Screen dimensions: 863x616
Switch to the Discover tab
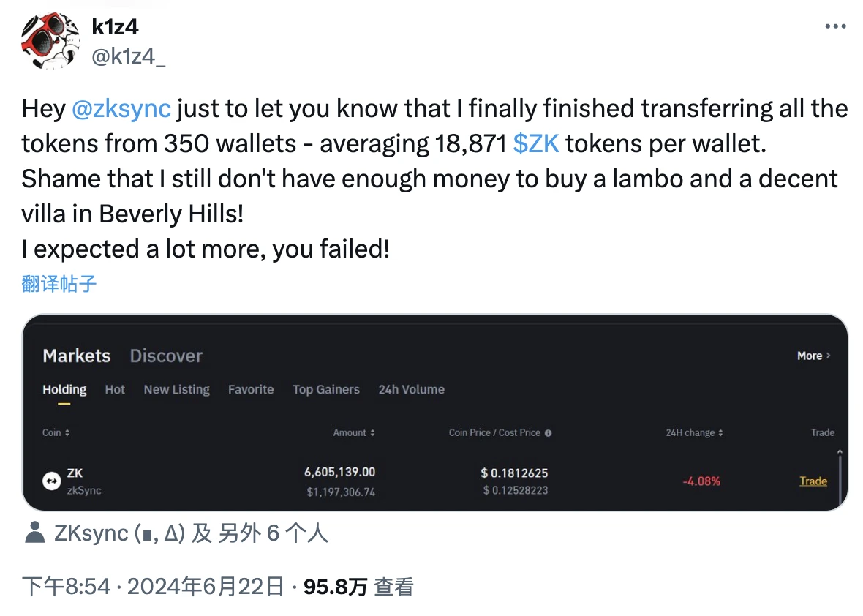(166, 356)
